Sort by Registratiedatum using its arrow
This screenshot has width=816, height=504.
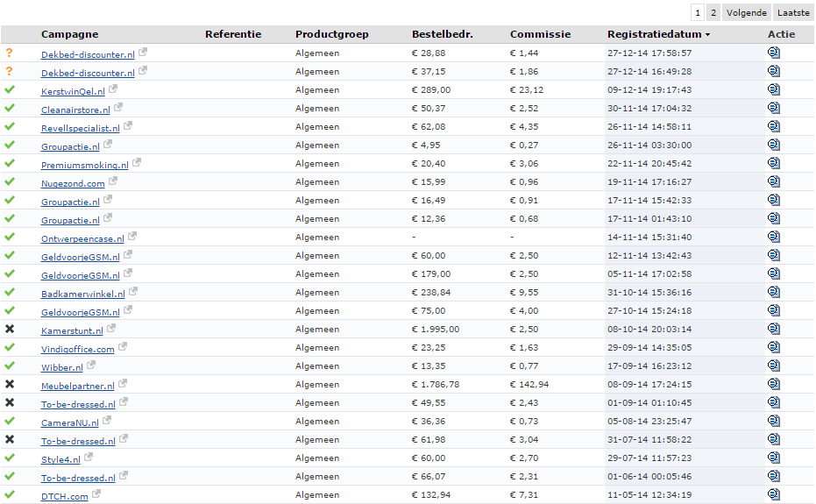pos(708,35)
